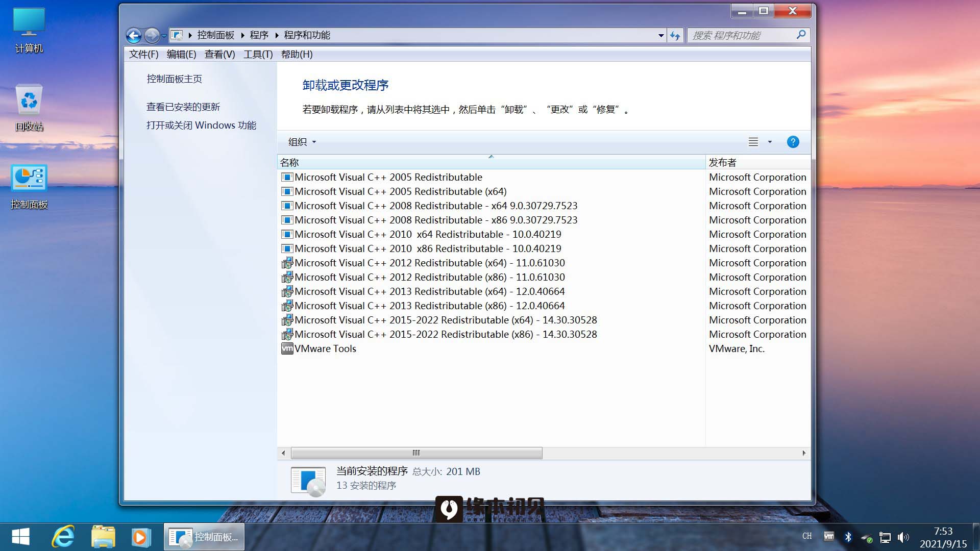This screenshot has width=980, height=551.
Task: Click the safely remove hardware tray icon
Action: (866, 538)
